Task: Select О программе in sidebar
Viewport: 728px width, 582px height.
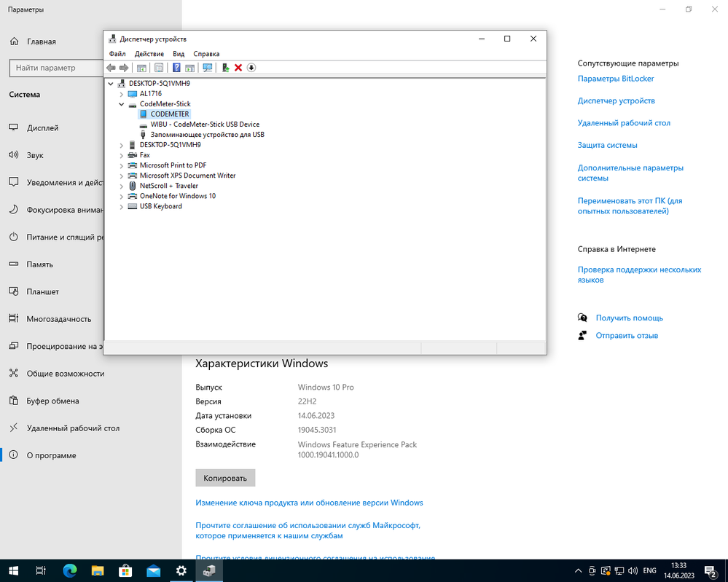Action: tap(51, 455)
